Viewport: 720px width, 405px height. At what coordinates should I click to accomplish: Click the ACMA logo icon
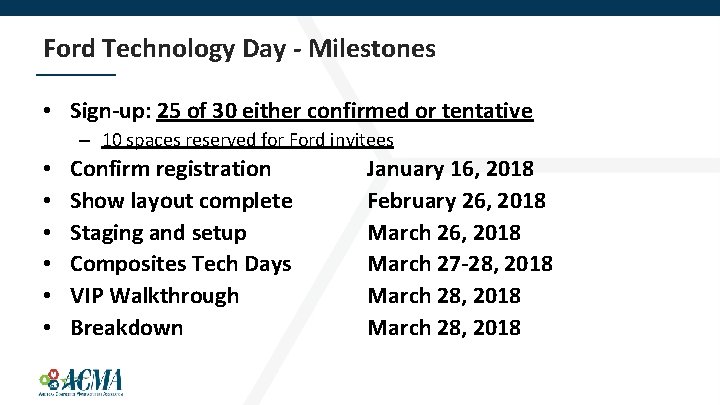(81, 382)
